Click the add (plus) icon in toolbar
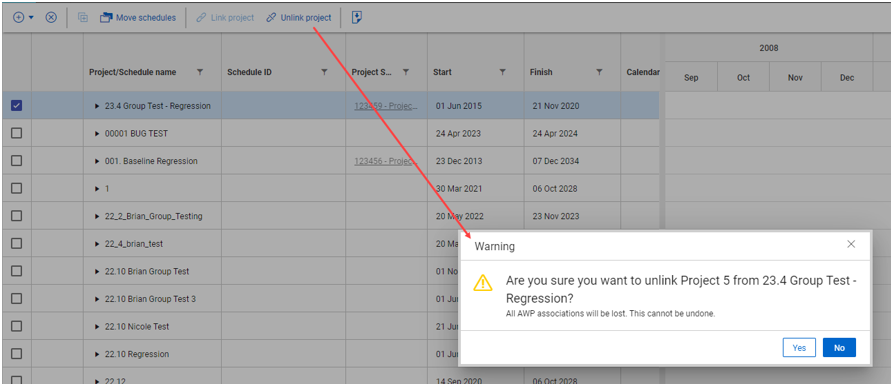Screen dimensions: 891x384 pyautogui.click(x=18, y=18)
